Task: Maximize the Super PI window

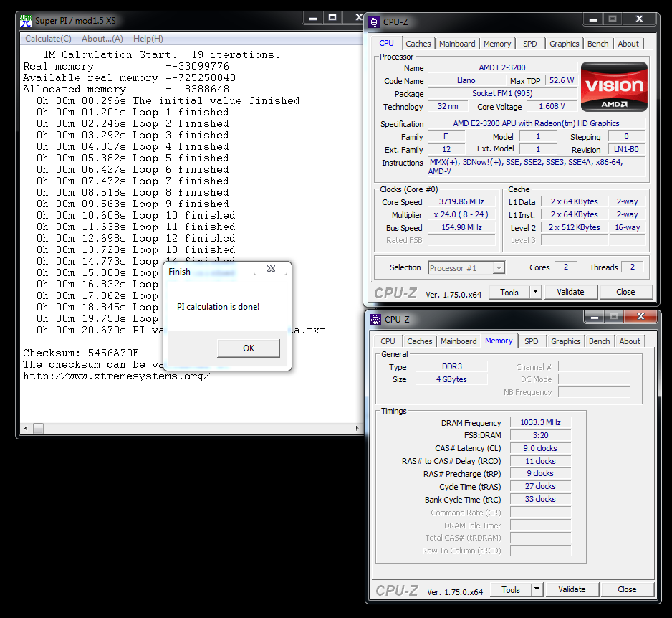Action: coord(332,18)
